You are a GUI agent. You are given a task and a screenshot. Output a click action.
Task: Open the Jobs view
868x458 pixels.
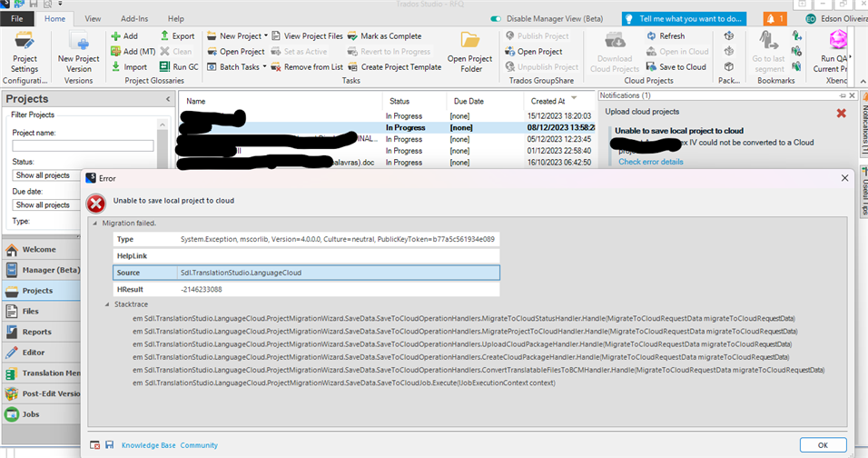point(42,414)
